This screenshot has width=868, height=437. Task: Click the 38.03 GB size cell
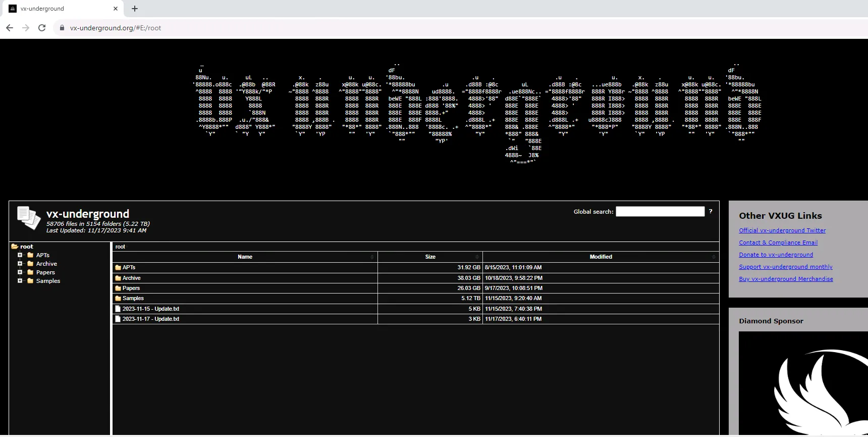pyautogui.click(x=430, y=278)
